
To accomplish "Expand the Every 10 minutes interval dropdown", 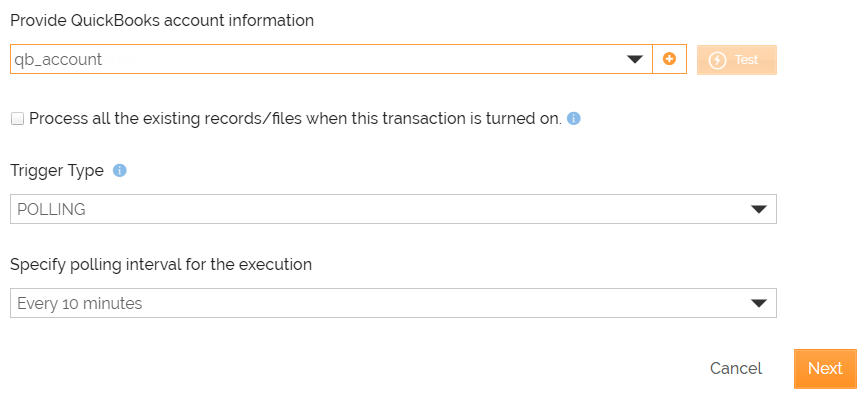I will pyautogui.click(x=393, y=303).
